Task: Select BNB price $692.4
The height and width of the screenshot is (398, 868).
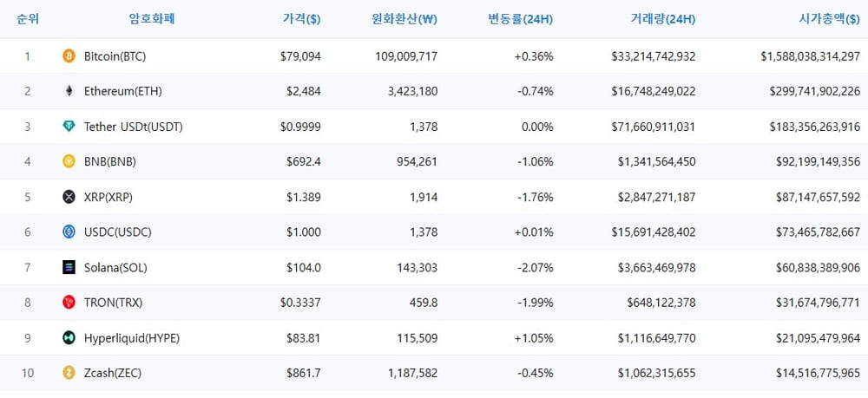Action: pyautogui.click(x=303, y=162)
